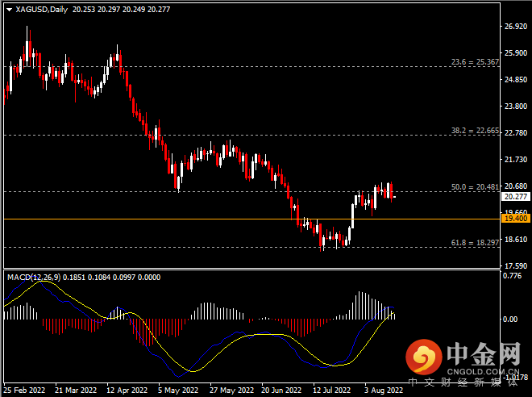532x397 pixels.
Task: Click the 23.800 price scale value
Action: 516,107
